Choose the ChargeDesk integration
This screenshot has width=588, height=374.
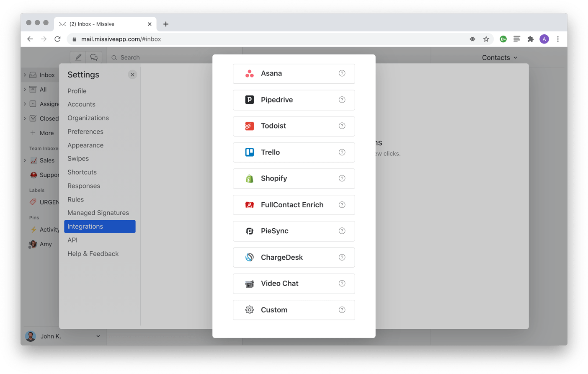point(294,258)
